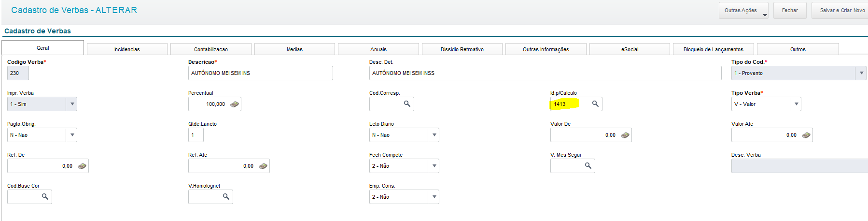Image resolution: width=868 pixels, height=221 pixels.
Task: Edit the Descricao input field
Action: [x=260, y=73]
